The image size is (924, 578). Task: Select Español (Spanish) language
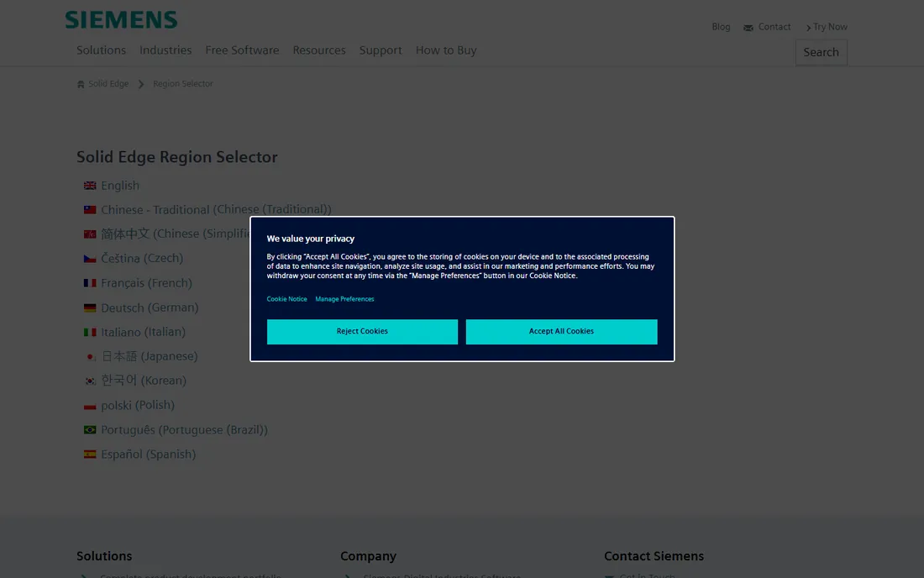[x=149, y=455]
